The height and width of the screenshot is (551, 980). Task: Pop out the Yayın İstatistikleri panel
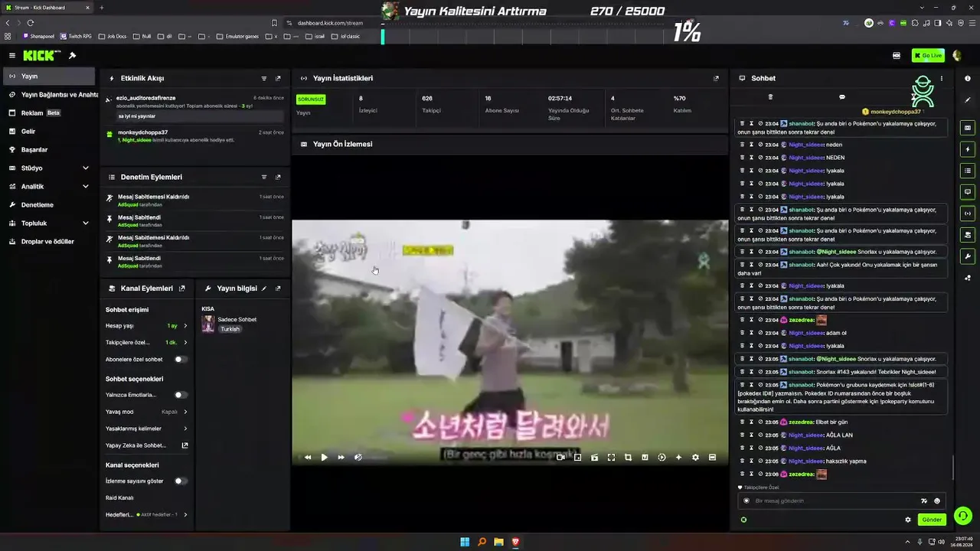tap(717, 78)
